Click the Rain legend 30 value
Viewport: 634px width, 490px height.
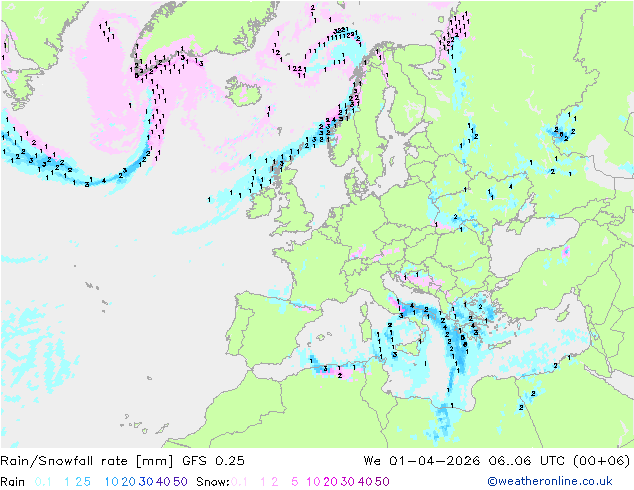[x=146, y=482]
